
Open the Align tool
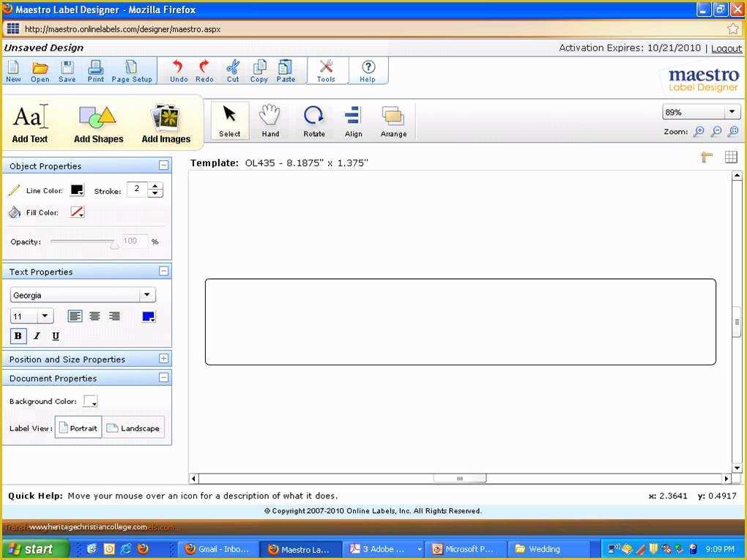(354, 121)
